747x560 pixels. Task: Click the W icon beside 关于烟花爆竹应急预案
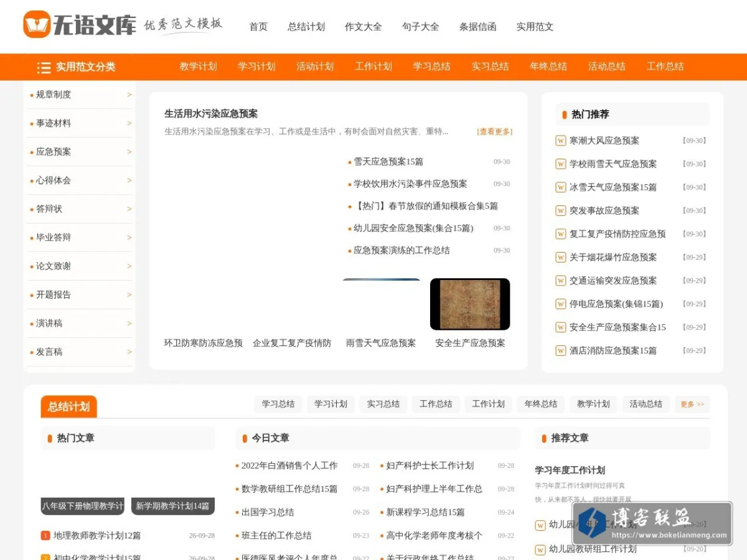(560, 257)
